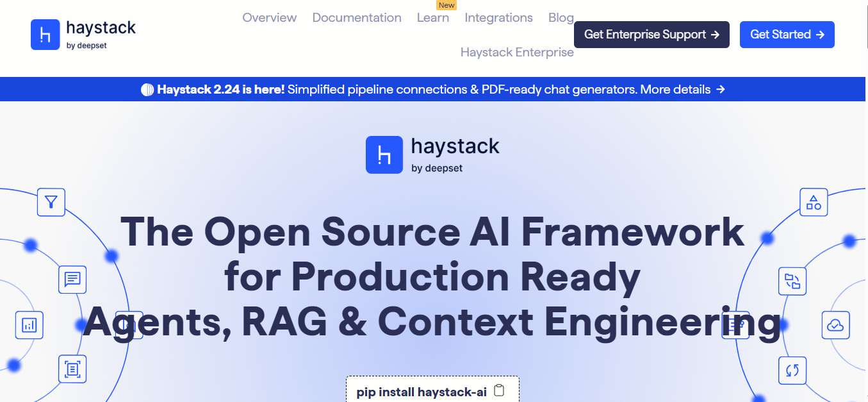Image resolution: width=868 pixels, height=402 pixels.
Task: Click the cloud checkmark icon
Action: click(835, 325)
